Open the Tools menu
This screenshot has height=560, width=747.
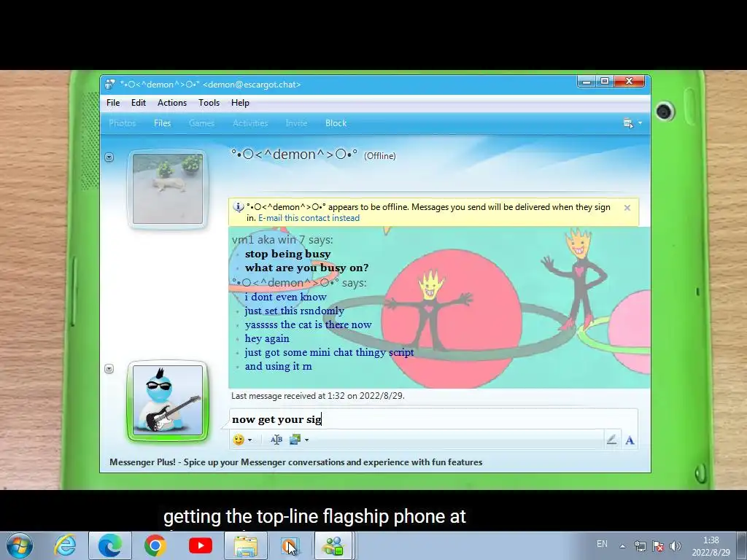(209, 103)
